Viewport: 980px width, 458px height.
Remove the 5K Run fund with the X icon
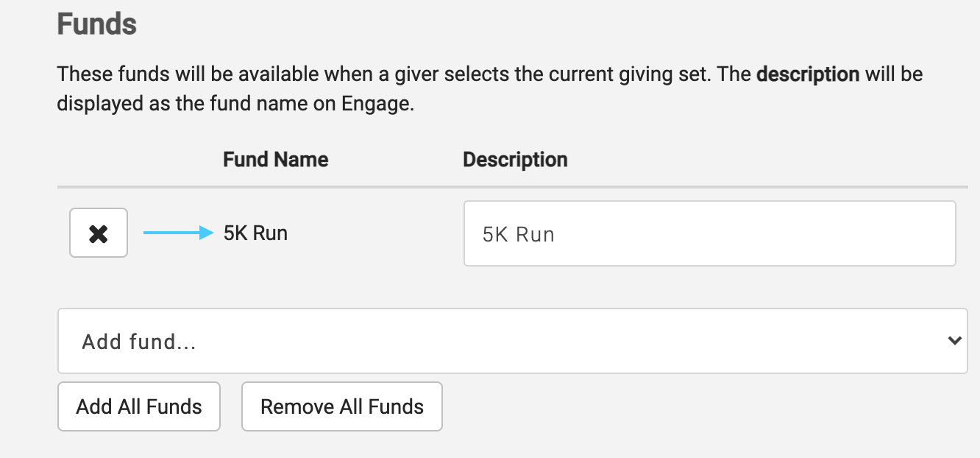click(99, 233)
